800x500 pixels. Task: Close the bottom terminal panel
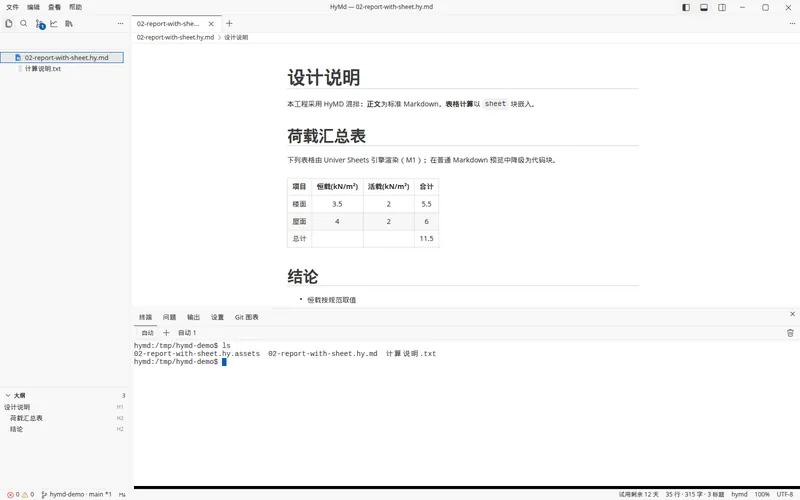coord(792,314)
